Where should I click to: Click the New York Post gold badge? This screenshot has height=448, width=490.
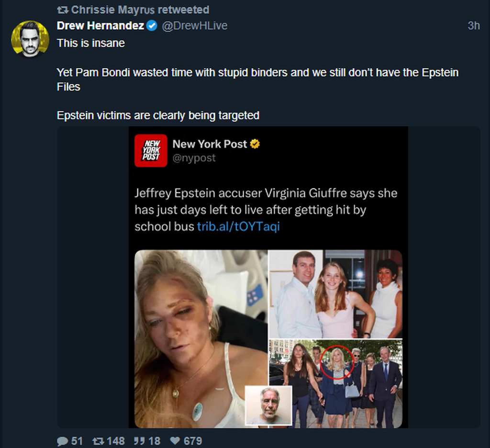point(255,144)
